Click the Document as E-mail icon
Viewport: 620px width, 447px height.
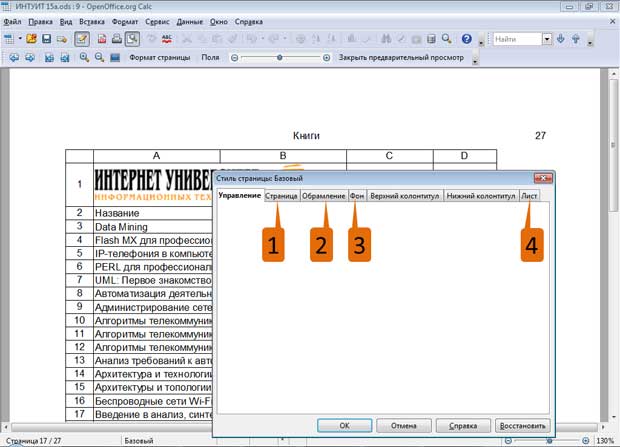[62, 39]
